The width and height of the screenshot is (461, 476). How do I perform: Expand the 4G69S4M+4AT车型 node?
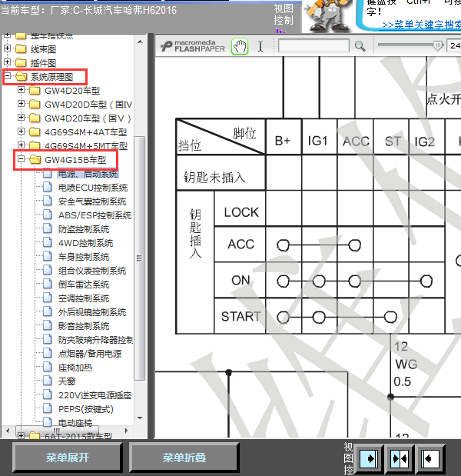tap(21, 131)
